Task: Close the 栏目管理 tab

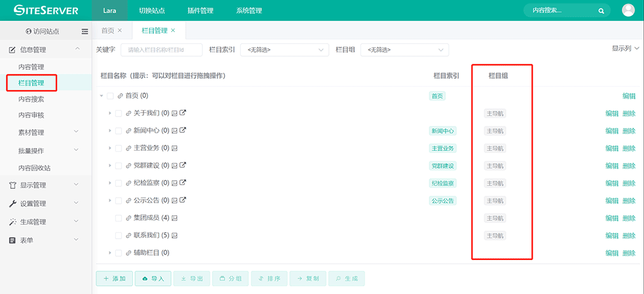Action: coord(173,30)
